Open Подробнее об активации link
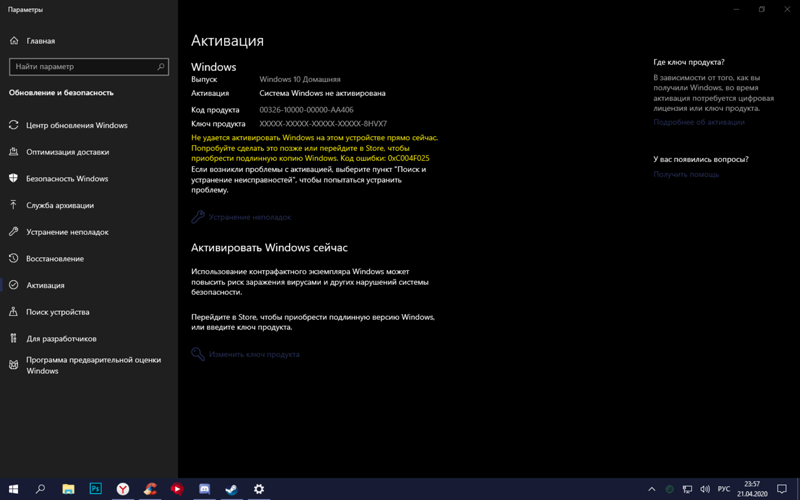The height and width of the screenshot is (500, 800). click(698, 122)
